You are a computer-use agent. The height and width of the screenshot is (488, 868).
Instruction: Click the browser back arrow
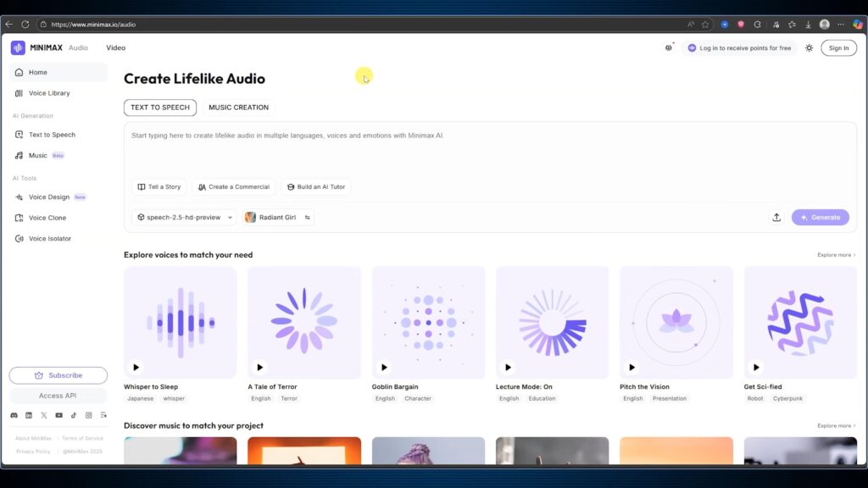tap(8, 25)
